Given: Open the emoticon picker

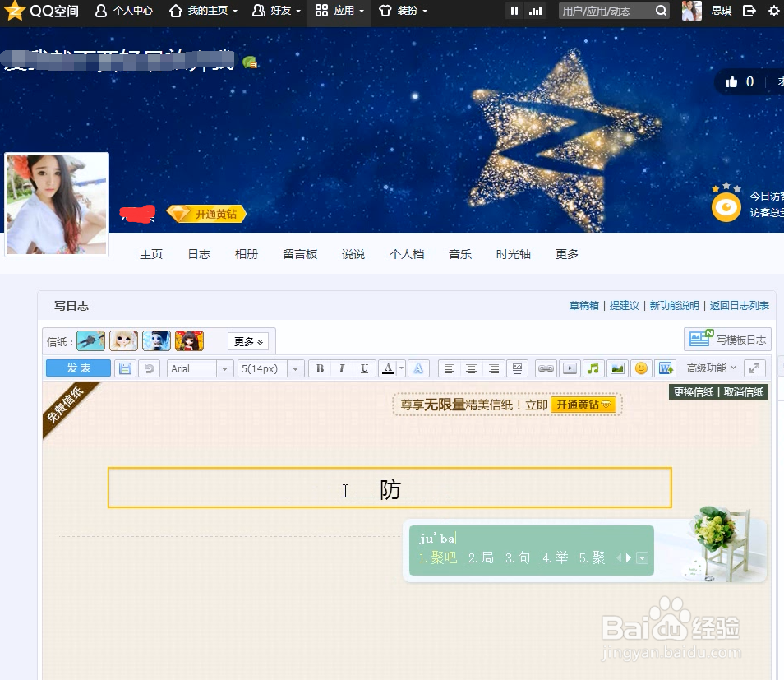Looking at the screenshot, I should [640, 368].
